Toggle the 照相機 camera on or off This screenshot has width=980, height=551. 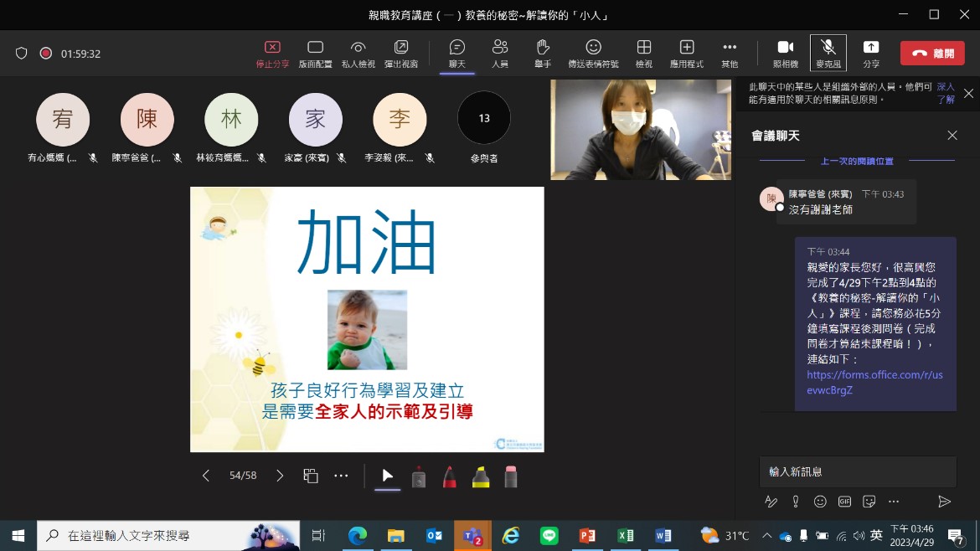pos(785,48)
